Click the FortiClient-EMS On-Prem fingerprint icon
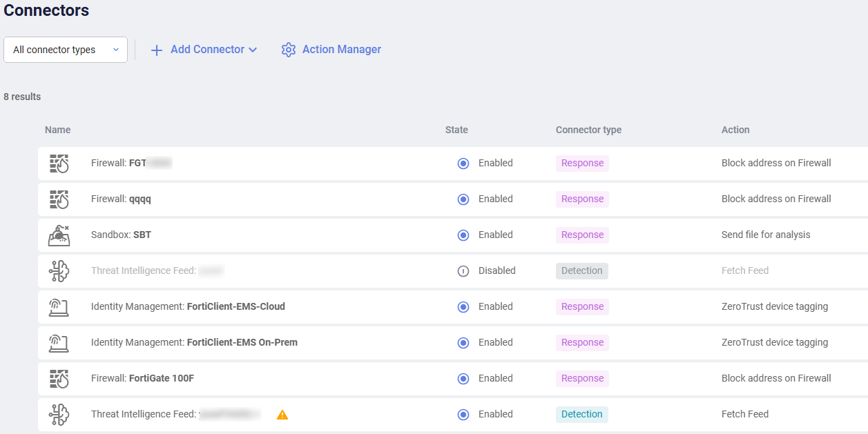 click(x=59, y=343)
